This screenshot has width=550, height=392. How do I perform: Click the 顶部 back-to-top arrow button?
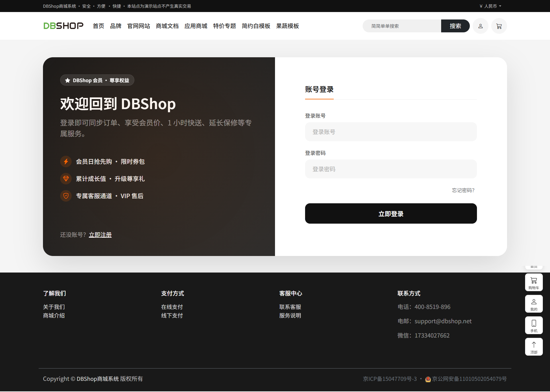(534, 347)
